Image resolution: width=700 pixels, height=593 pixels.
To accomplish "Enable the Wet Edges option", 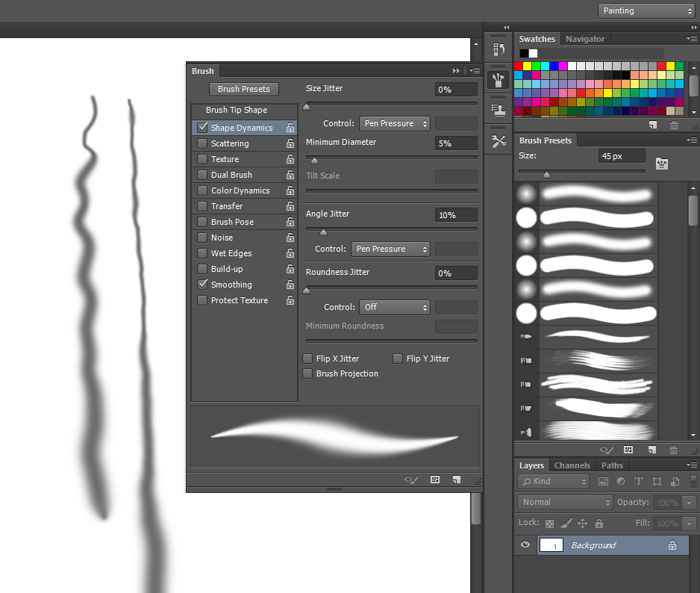I will pyautogui.click(x=201, y=252).
